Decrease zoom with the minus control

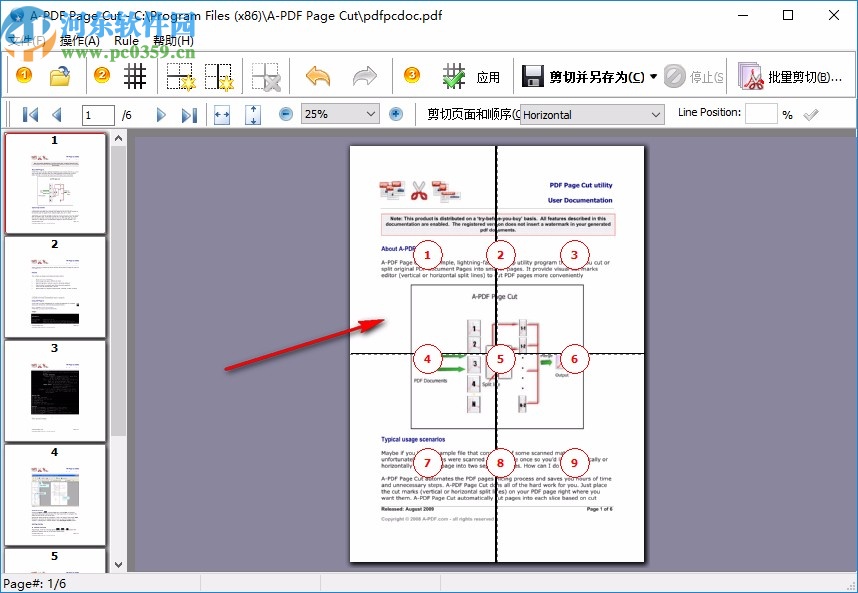coord(285,114)
